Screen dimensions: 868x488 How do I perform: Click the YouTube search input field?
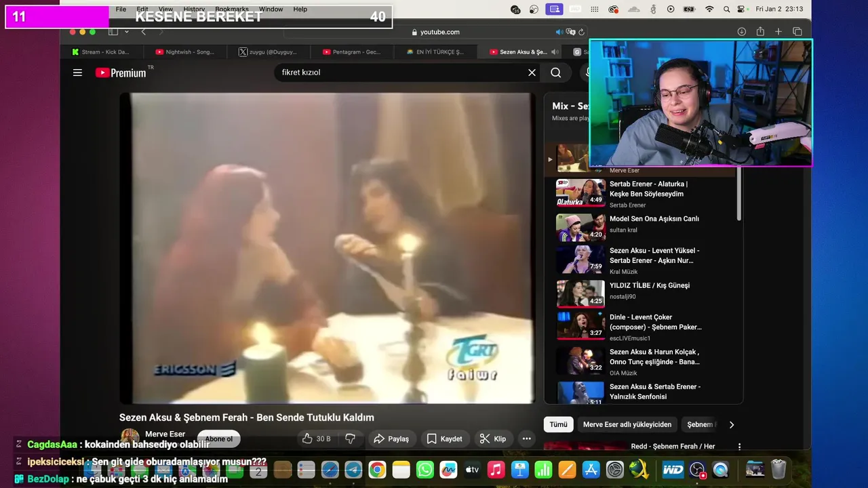point(403,73)
